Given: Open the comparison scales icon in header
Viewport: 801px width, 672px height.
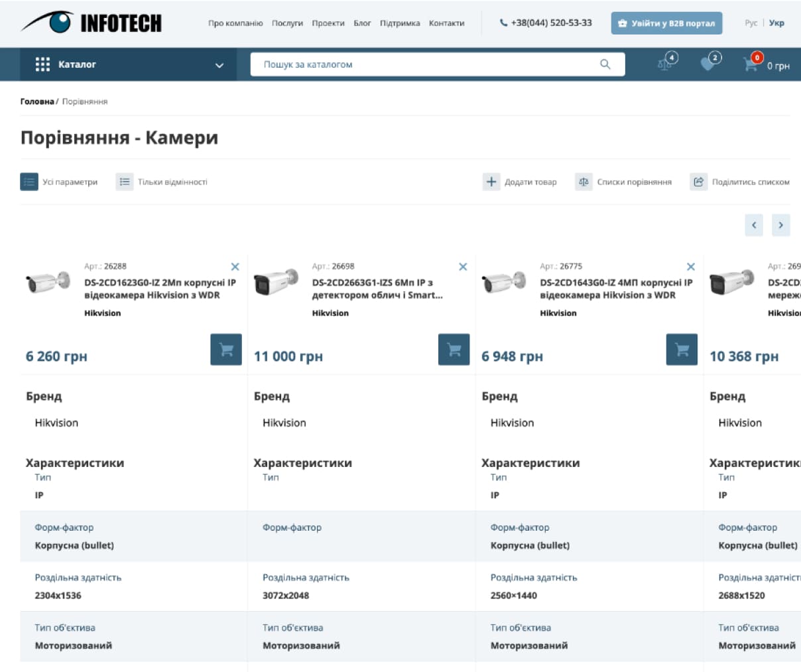Looking at the screenshot, I should click(666, 64).
